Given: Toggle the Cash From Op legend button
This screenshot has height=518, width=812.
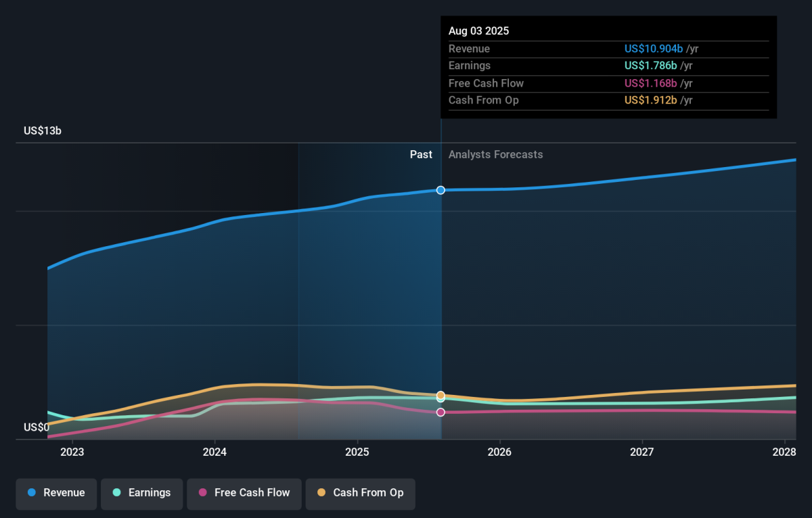Looking at the screenshot, I should pyautogui.click(x=360, y=493).
